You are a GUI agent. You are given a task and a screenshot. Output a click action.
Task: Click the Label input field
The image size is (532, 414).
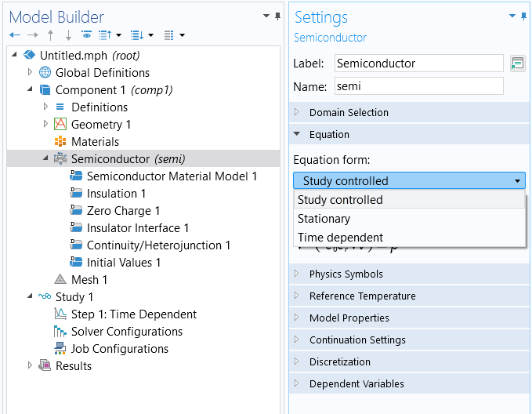tap(418, 64)
